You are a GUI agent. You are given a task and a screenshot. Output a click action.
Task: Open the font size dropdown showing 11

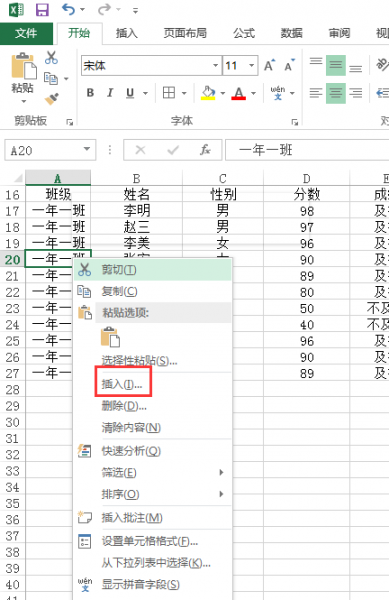[251, 65]
